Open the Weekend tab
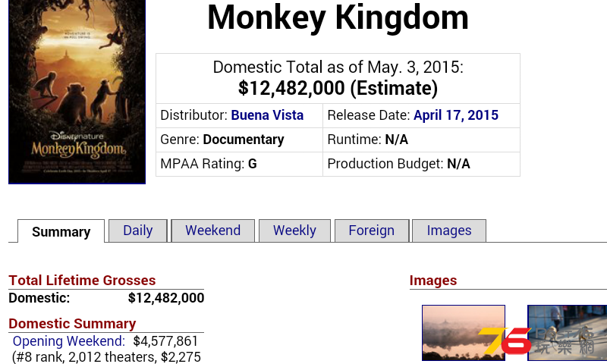The width and height of the screenshot is (607, 364). [x=213, y=231]
